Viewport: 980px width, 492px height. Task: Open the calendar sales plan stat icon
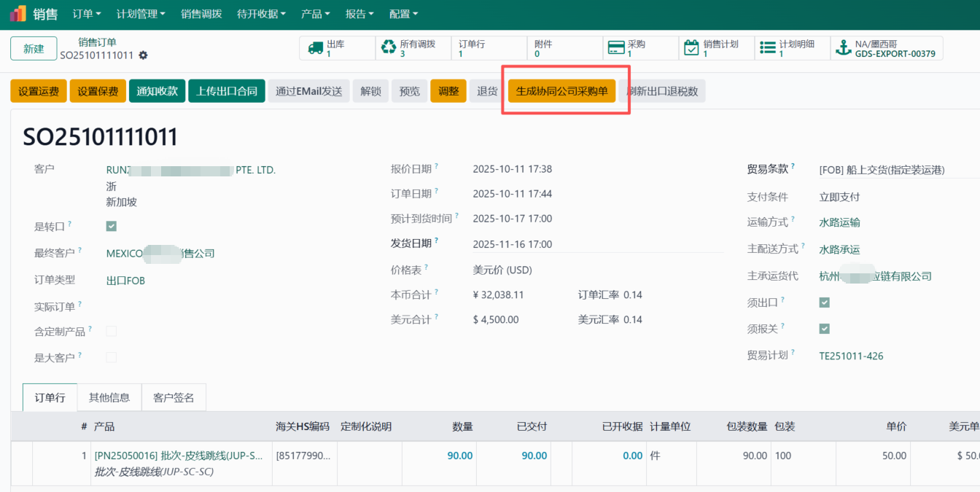click(x=691, y=48)
